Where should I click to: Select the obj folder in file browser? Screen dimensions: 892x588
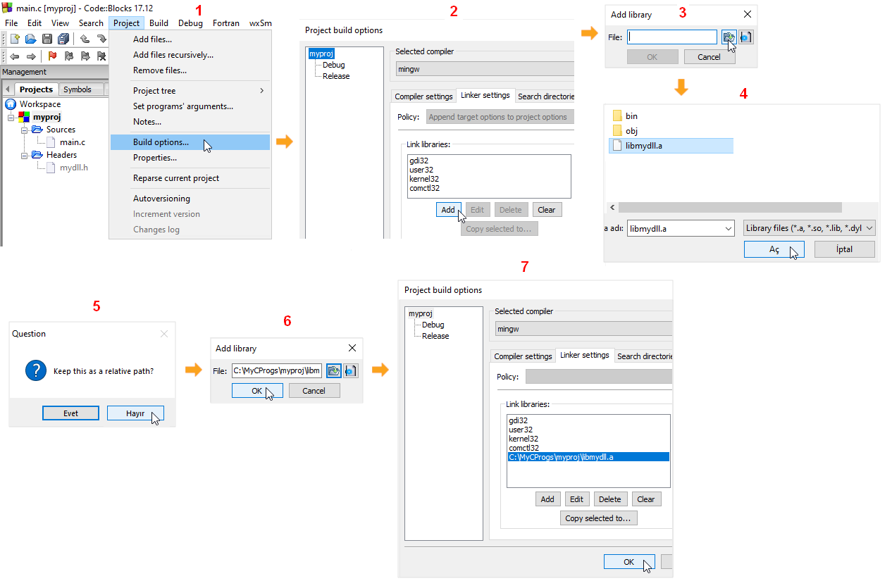[625, 131]
